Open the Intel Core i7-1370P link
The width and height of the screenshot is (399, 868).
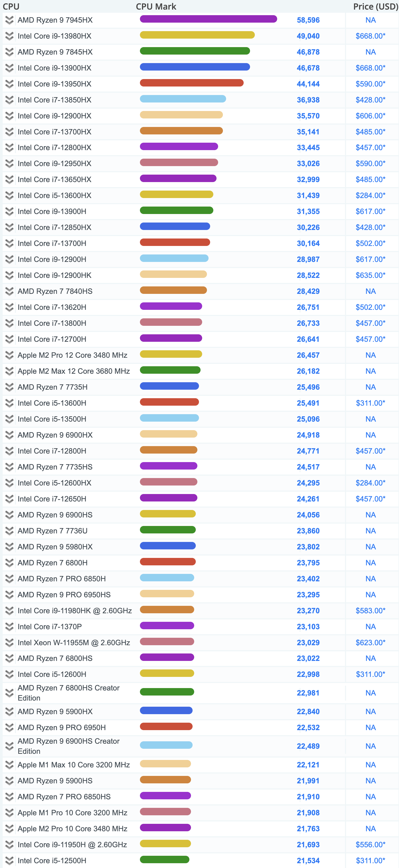[49, 627]
